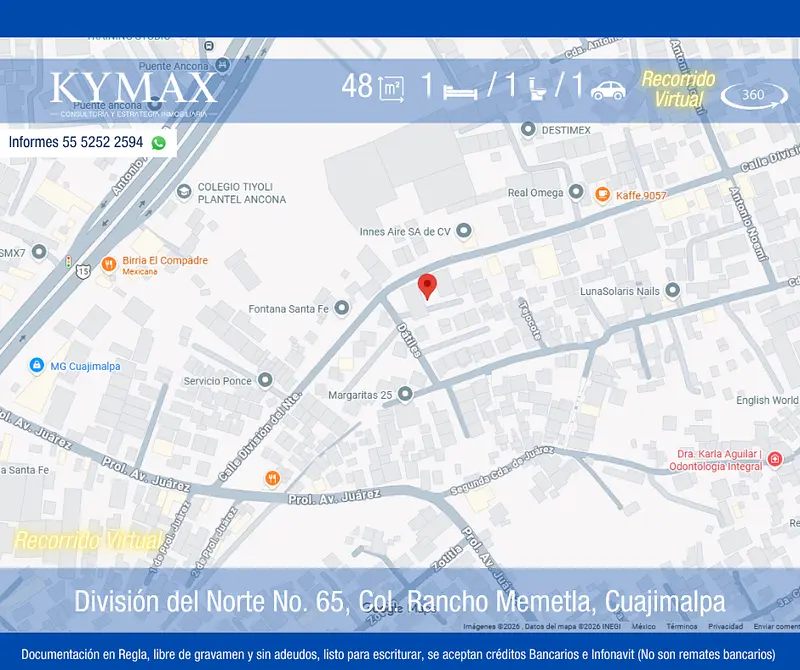
Task: Click the WhatsApp icon beside Informes
Action: [159, 143]
